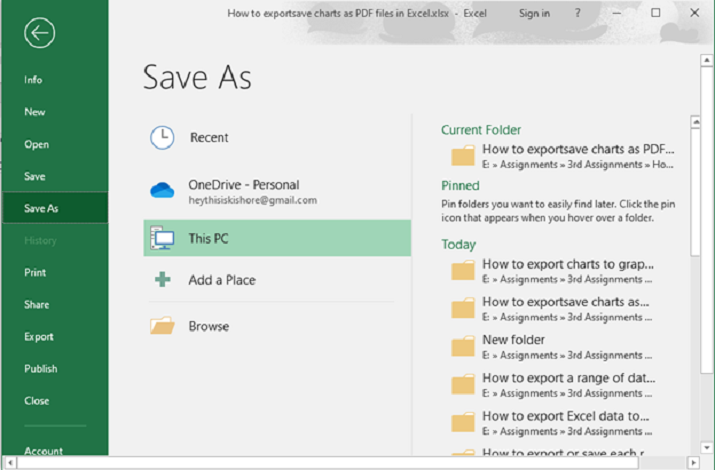Click the Browse folder icon

162,326
